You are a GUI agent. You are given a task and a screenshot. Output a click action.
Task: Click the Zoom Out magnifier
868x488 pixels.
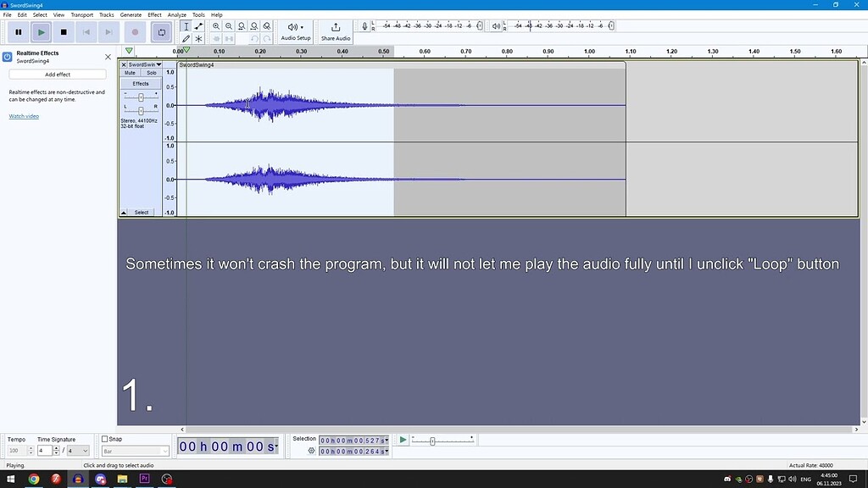click(229, 26)
